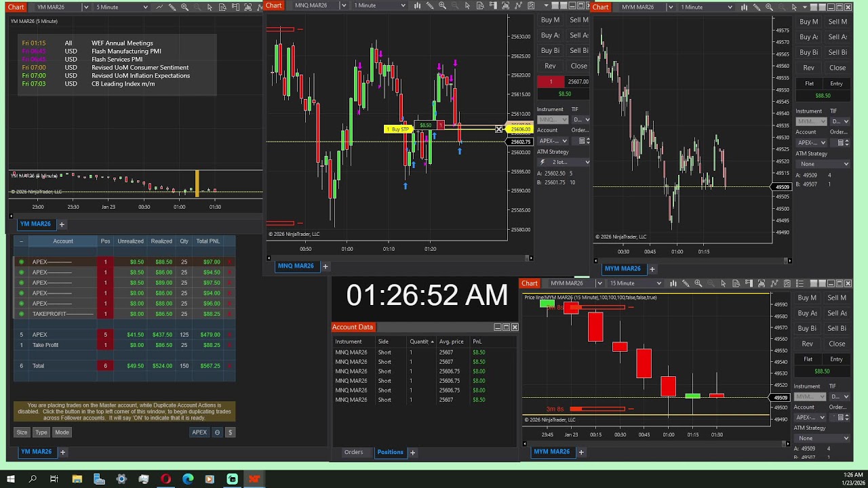Toggle green status dot in $97.50 account row
This screenshot has height=488, width=868.
[x=21, y=283]
